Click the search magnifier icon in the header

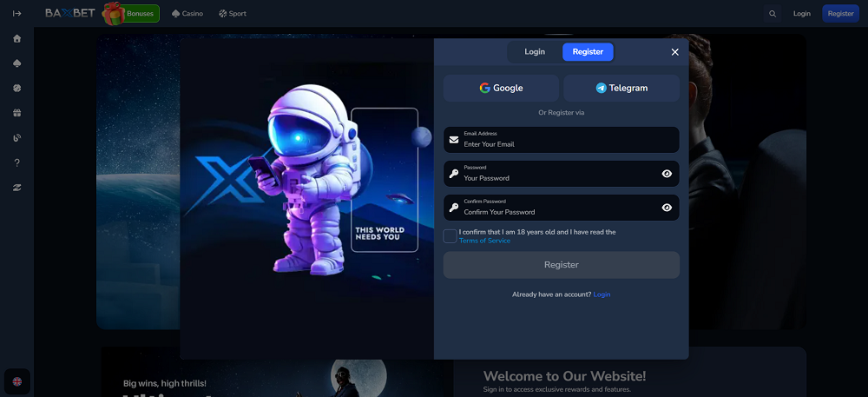pos(773,14)
